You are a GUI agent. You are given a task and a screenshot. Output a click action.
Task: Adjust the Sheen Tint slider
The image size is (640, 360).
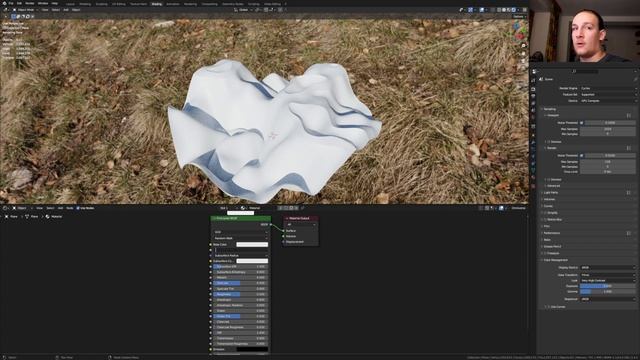[x=240, y=316]
